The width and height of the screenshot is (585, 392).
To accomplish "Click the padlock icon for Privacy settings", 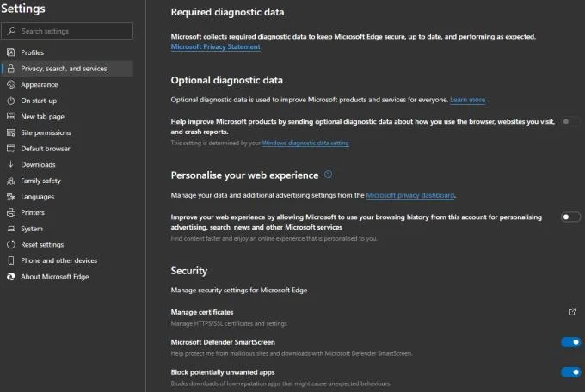I will pyautogui.click(x=11, y=69).
